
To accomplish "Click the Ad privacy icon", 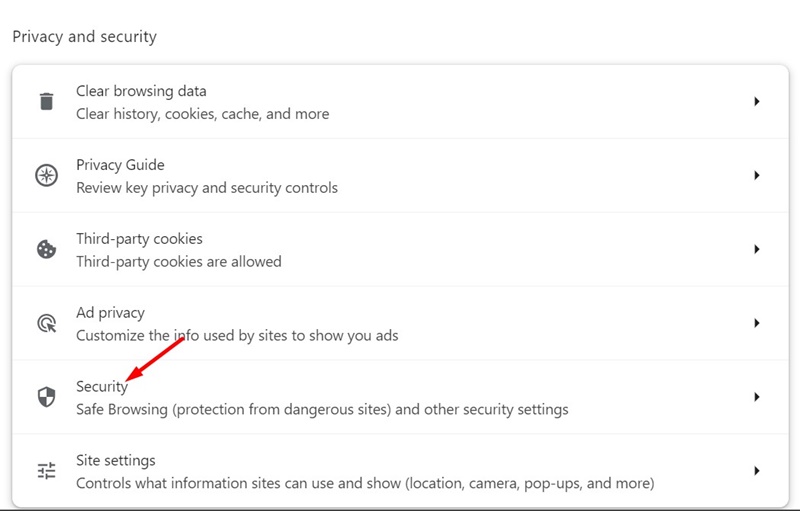I will click(46, 323).
